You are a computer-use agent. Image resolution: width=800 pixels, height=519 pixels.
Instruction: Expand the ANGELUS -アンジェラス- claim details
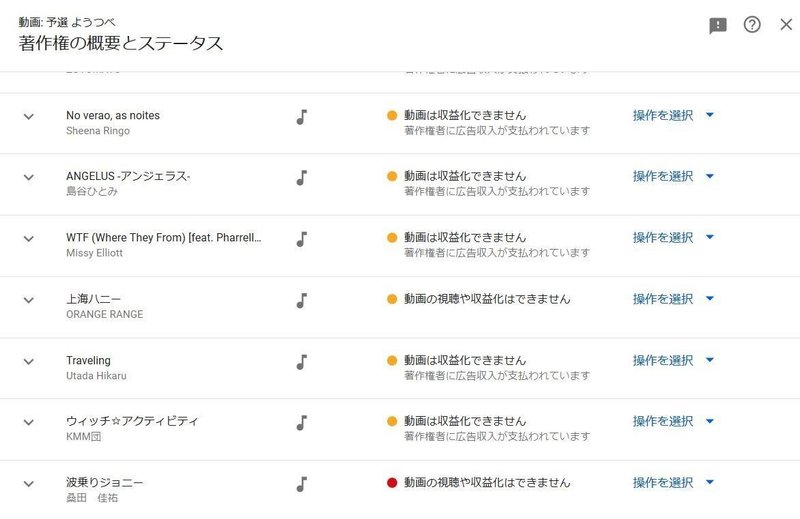pyautogui.click(x=29, y=178)
